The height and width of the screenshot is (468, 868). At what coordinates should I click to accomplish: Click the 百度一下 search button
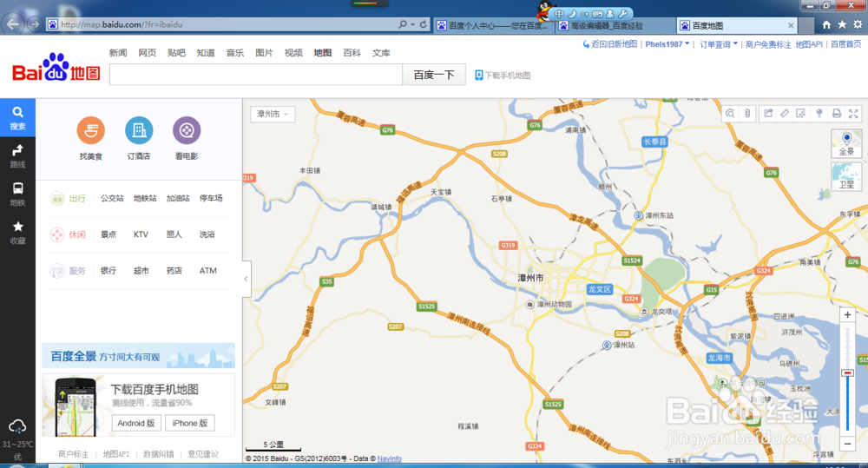click(434, 75)
